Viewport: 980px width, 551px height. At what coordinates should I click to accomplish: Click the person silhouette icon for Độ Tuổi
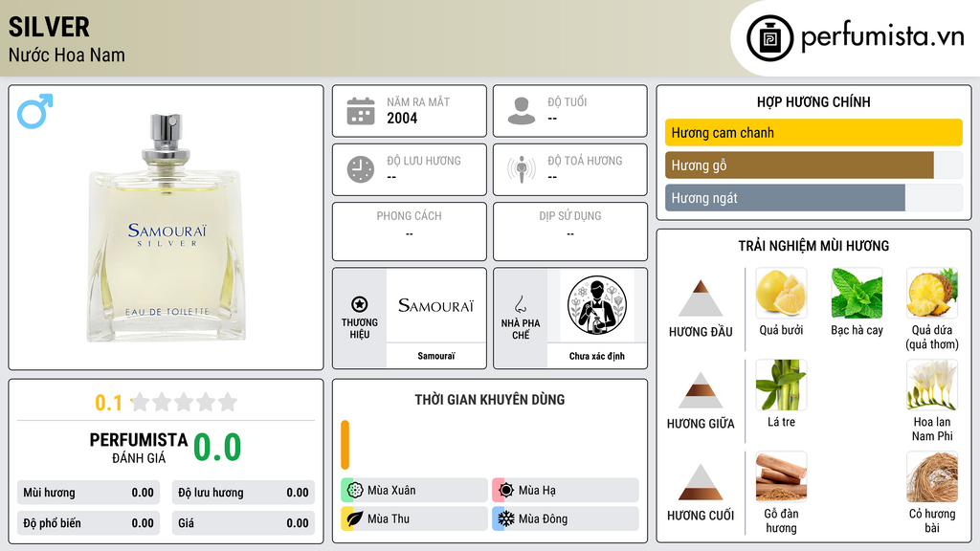click(522, 111)
